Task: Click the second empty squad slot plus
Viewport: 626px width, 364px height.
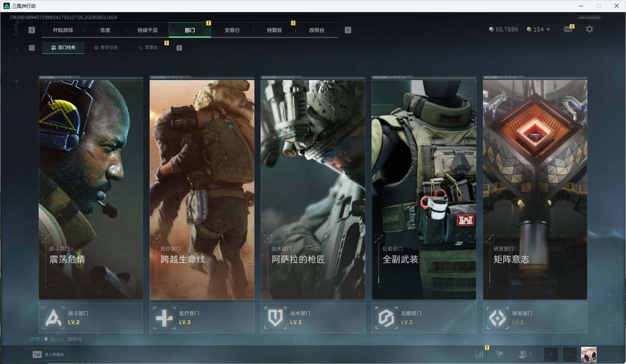Action: click(x=570, y=355)
